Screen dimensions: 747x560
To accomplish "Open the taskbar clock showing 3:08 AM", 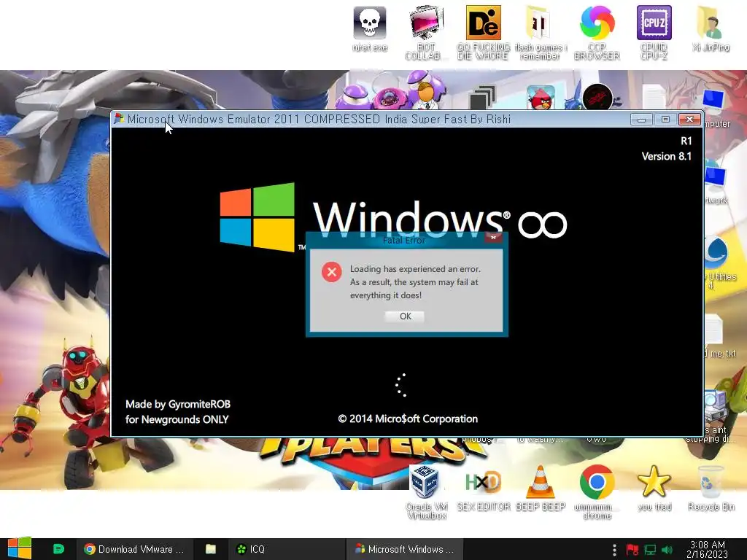I will pos(708,549).
